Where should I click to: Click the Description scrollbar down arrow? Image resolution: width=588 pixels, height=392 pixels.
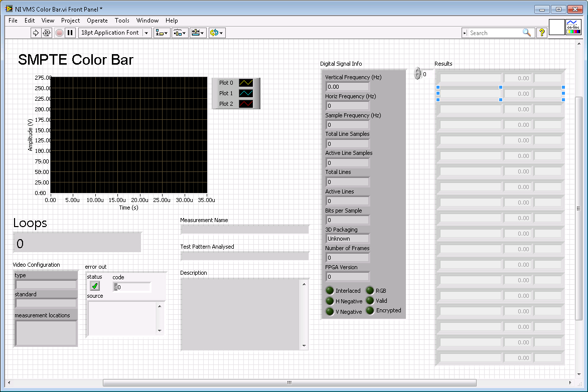tap(304, 346)
